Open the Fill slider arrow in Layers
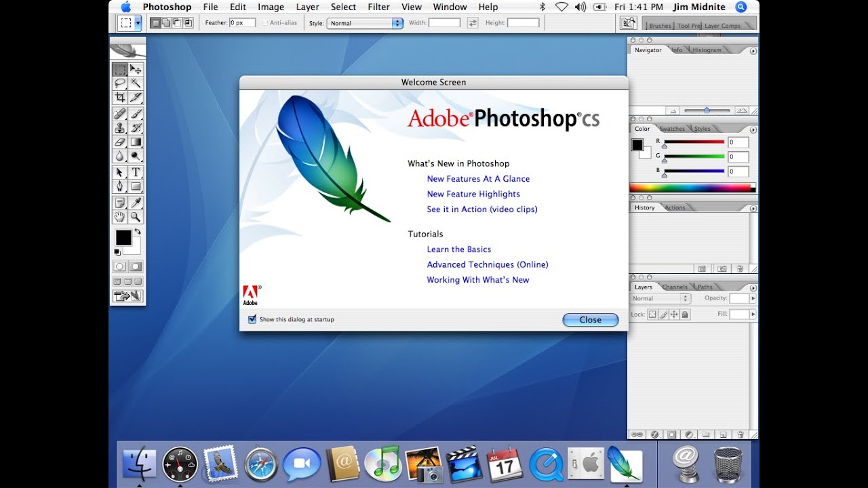Image resolution: width=868 pixels, height=488 pixels. point(753,314)
